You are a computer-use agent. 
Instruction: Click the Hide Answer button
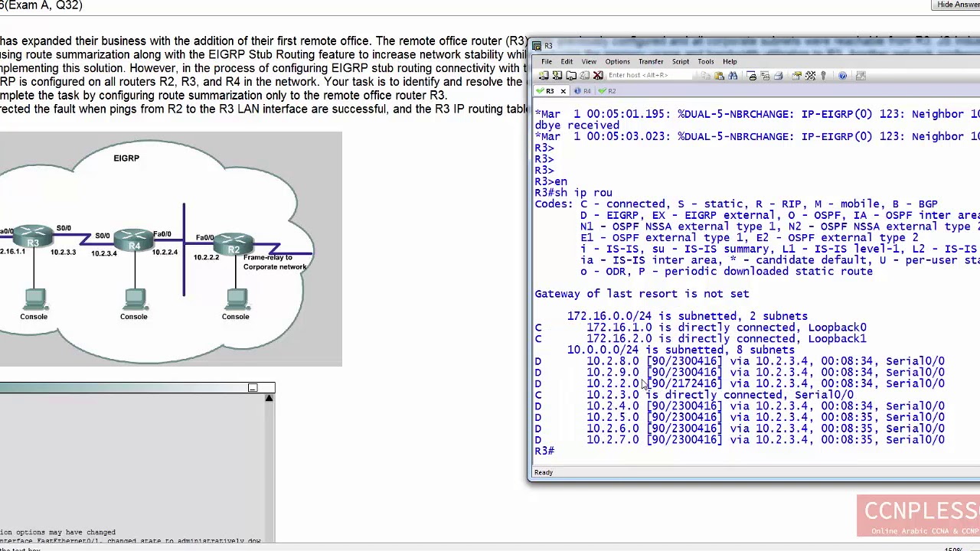(958, 5)
